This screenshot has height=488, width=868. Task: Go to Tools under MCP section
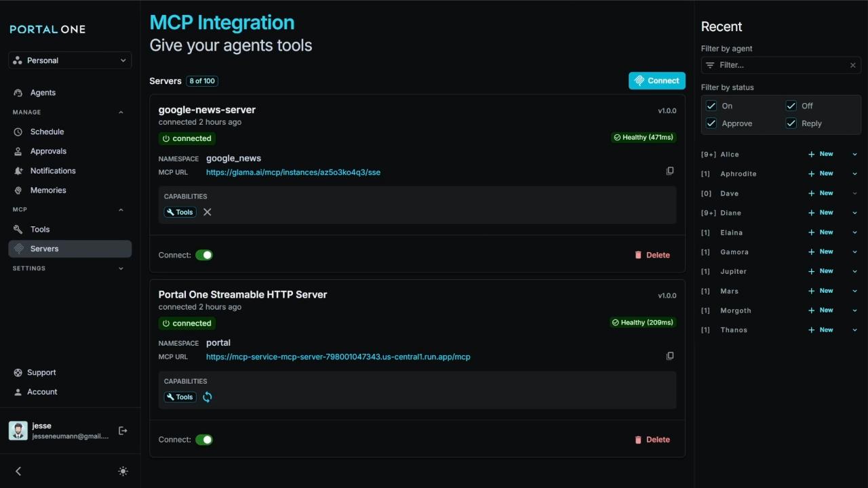pos(40,229)
